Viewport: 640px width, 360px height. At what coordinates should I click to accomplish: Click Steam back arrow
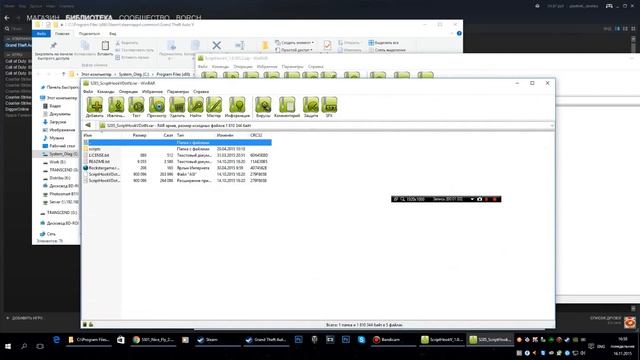pyautogui.click(x=7, y=18)
